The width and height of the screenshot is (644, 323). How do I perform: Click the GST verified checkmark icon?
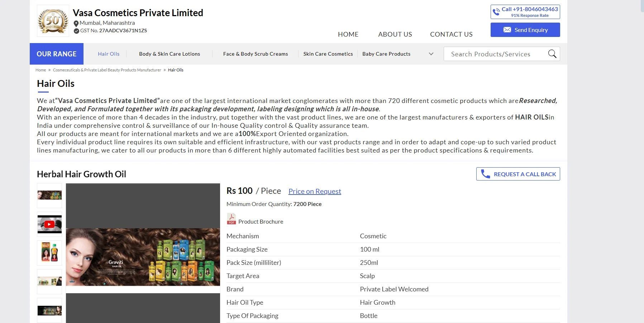pos(76,31)
